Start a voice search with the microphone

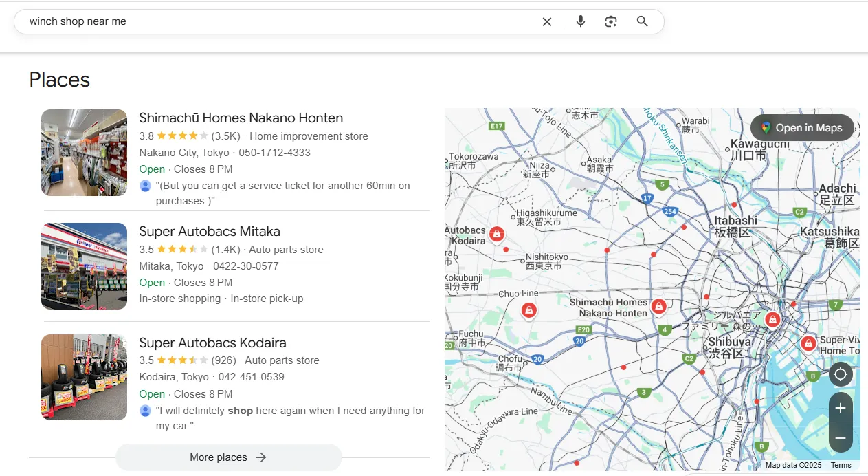click(581, 21)
